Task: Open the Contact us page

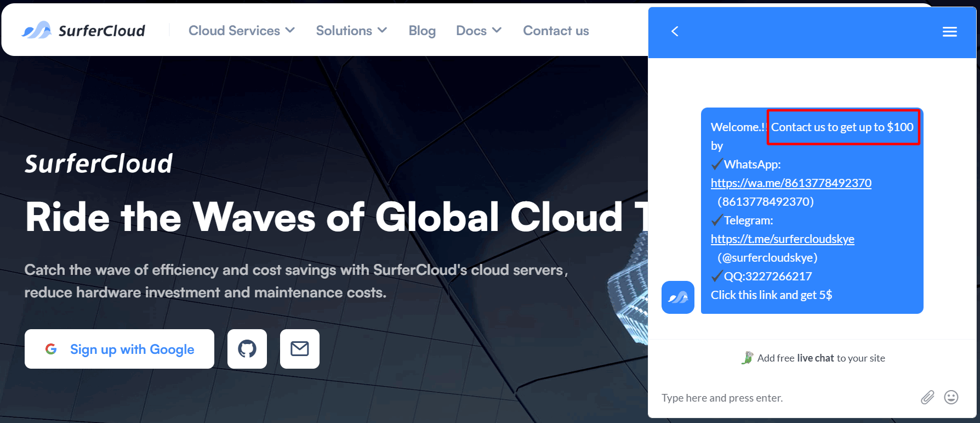Action: (556, 31)
